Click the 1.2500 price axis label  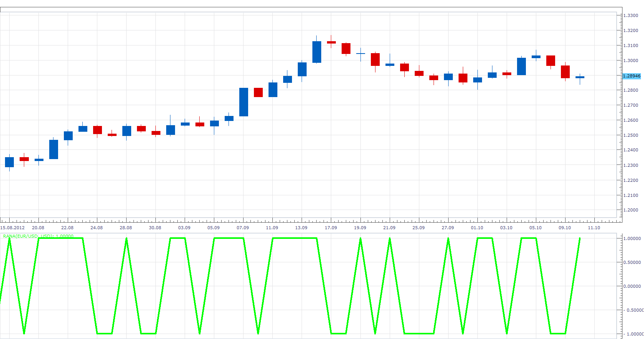click(x=631, y=135)
